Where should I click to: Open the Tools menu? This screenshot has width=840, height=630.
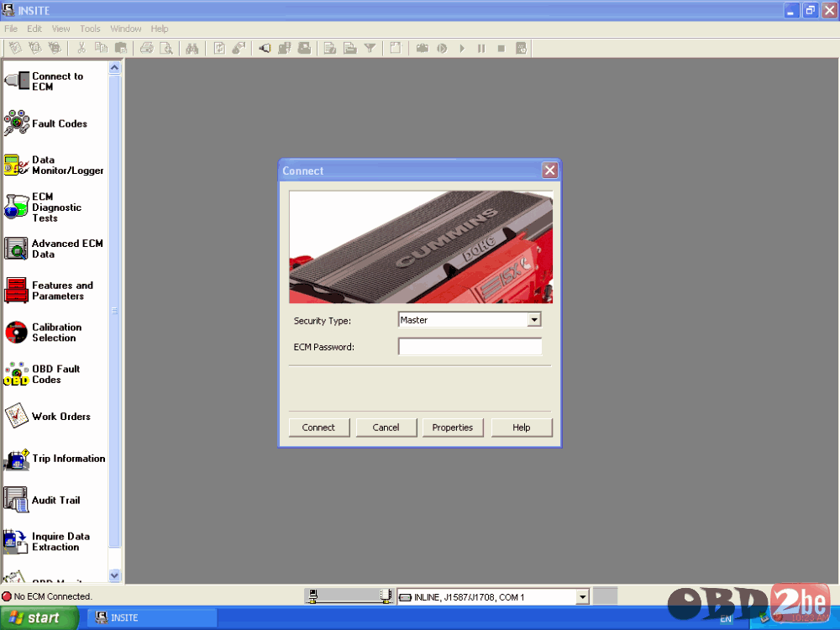pyautogui.click(x=90, y=29)
